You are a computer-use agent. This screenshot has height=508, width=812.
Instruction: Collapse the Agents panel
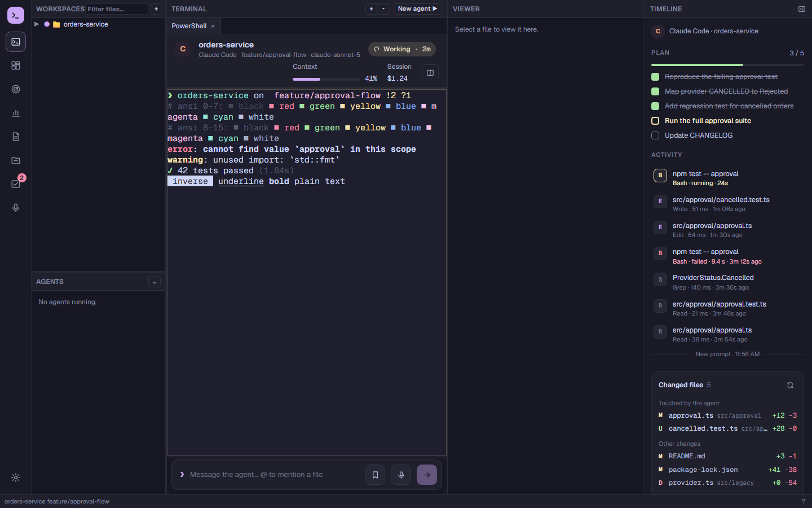click(x=155, y=282)
